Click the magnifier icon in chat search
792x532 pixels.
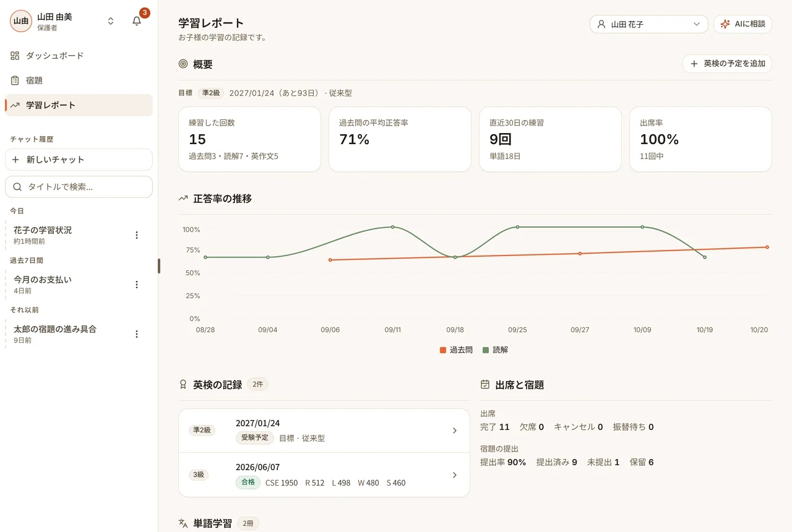click(x=17, y=187)
